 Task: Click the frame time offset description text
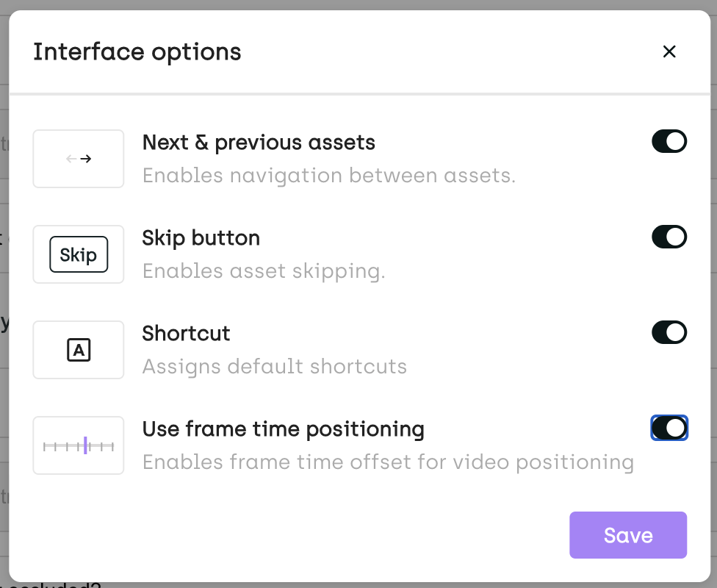tap(388, 462)
